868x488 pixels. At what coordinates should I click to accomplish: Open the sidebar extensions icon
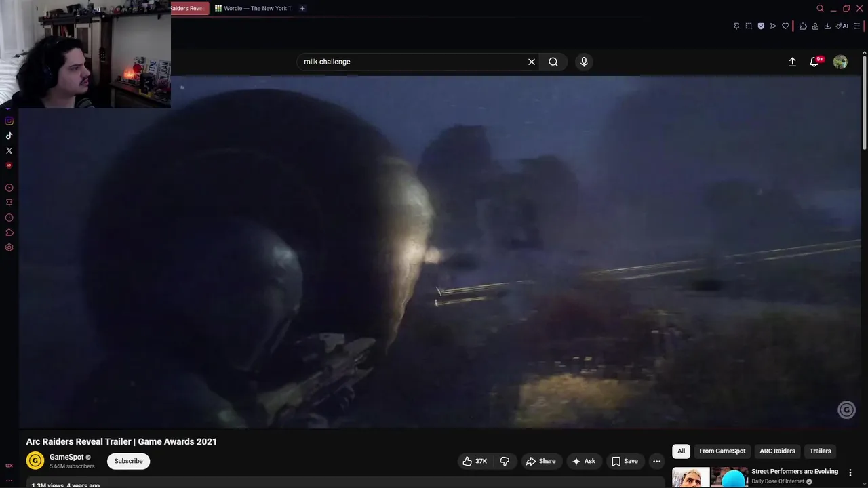click(9, 232)
